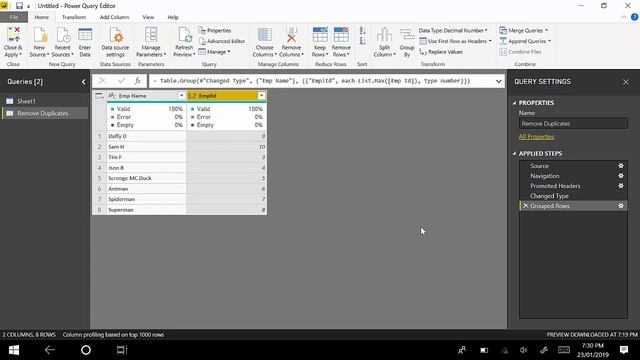Open settings gear for Navigation step

pos(621,176)
